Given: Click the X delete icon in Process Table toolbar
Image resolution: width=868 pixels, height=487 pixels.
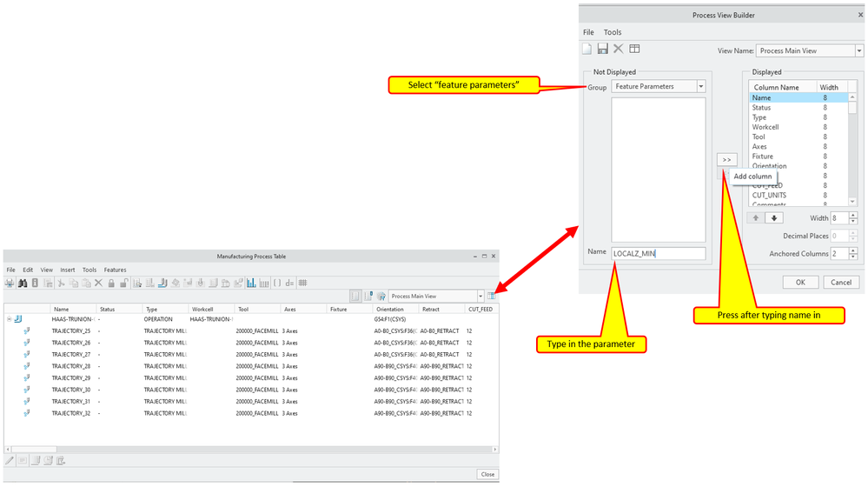Looking at the screenshot, I should click(98, 284).
